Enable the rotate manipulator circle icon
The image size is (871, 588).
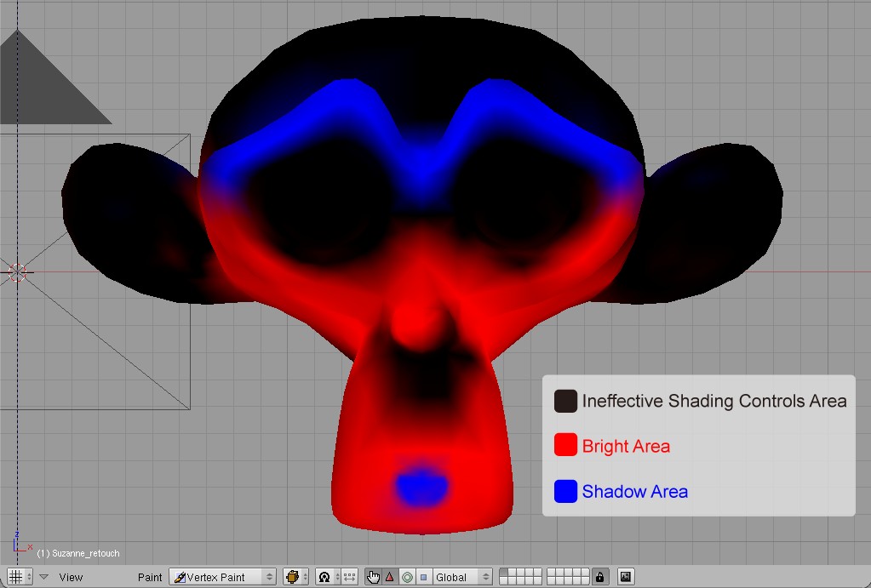[x=407, y=577]
